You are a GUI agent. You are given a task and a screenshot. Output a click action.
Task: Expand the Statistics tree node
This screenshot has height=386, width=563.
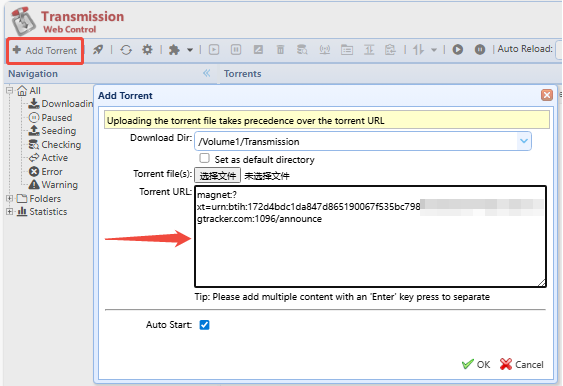9,211
